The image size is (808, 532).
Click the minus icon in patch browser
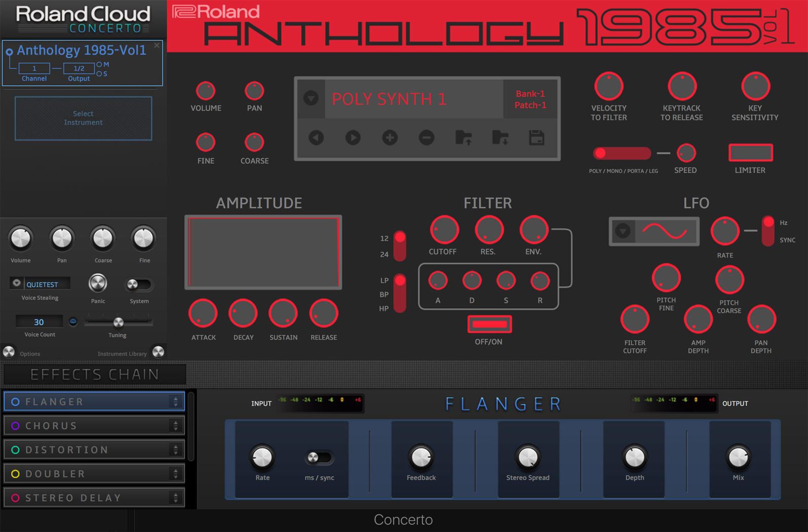426,137
